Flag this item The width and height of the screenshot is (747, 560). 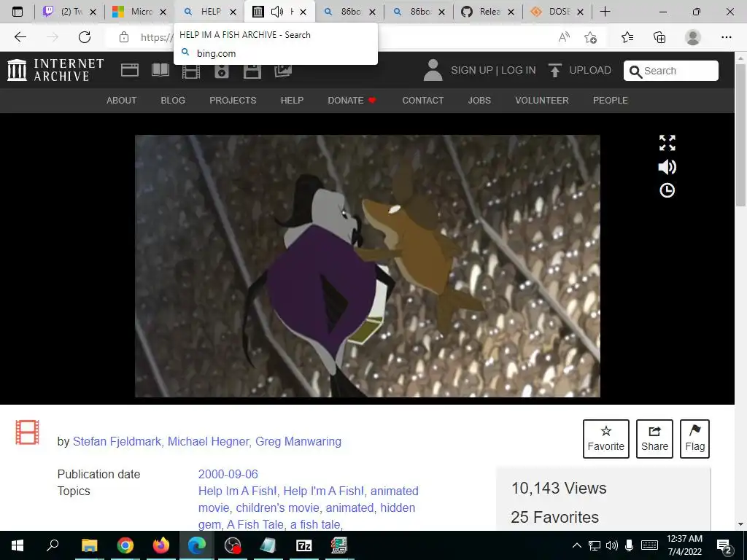(694, 438)
